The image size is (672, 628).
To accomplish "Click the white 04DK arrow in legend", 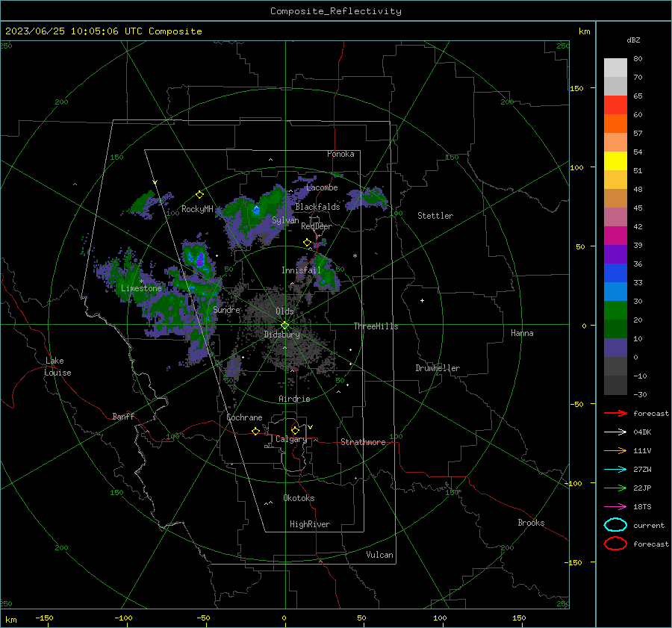I will [615, 432].
